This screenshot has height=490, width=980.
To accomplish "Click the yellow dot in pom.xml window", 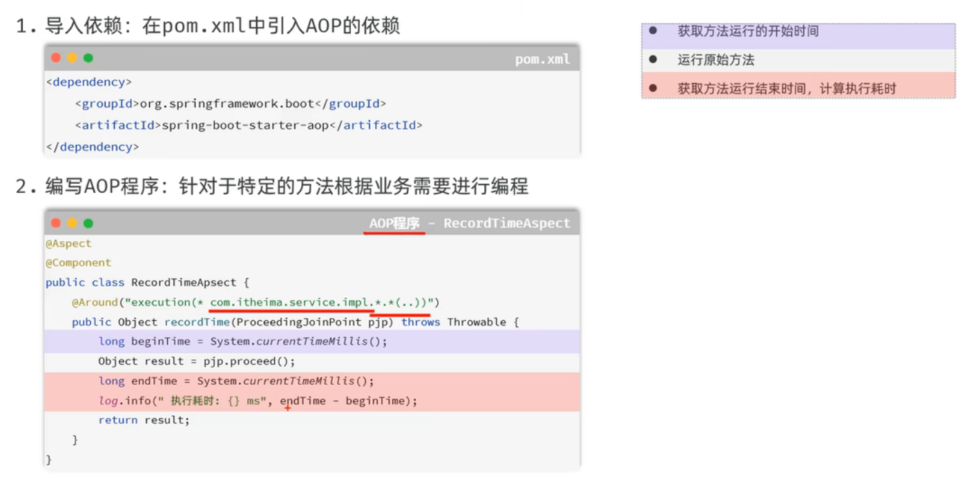I will point(72,58).
